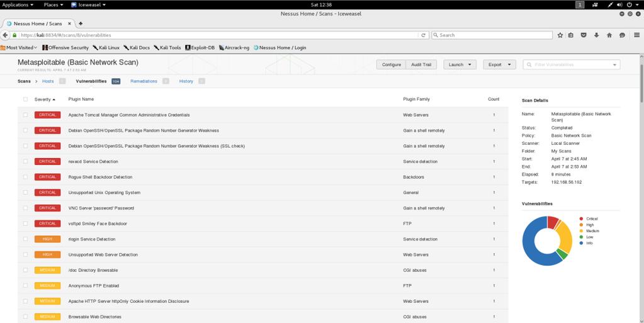Click the Configure button
The width and height of the screenshot is (644, 323).
[392, 64]
